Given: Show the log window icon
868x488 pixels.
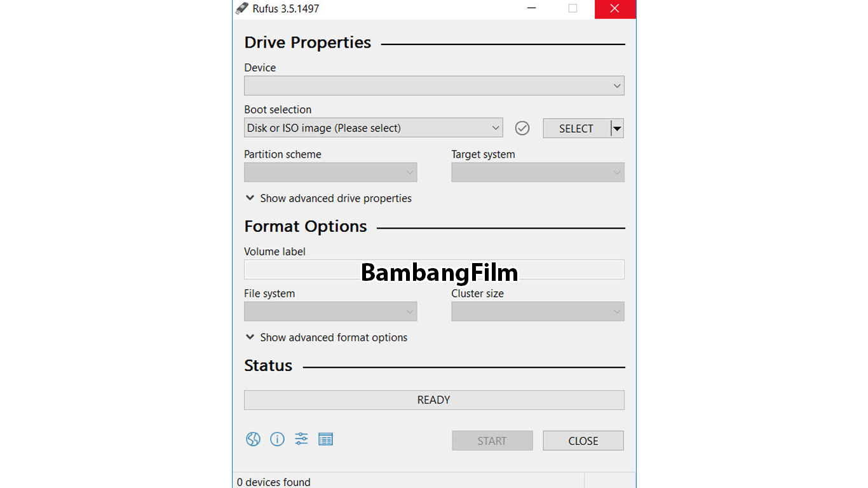Looking at the screenshot, I should pyautogui.click(x=325, y=439).
